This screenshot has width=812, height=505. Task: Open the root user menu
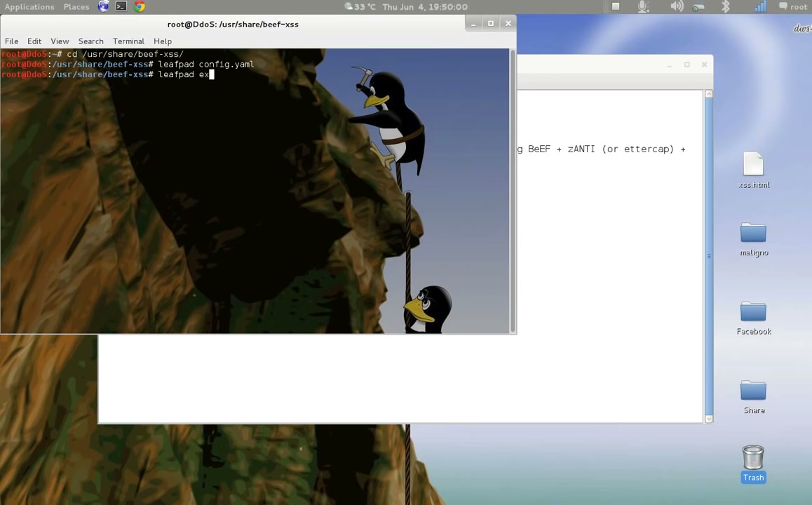(793, 7)
